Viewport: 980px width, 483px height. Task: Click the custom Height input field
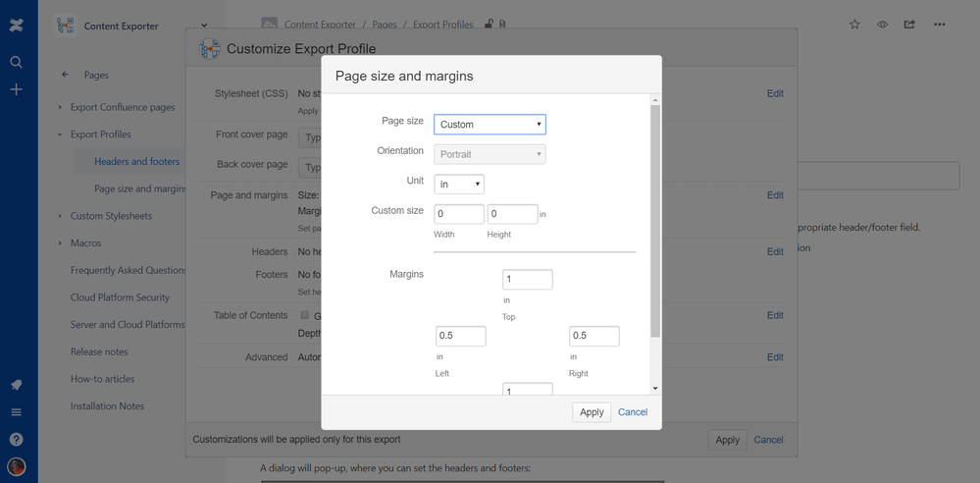[512, 214]
